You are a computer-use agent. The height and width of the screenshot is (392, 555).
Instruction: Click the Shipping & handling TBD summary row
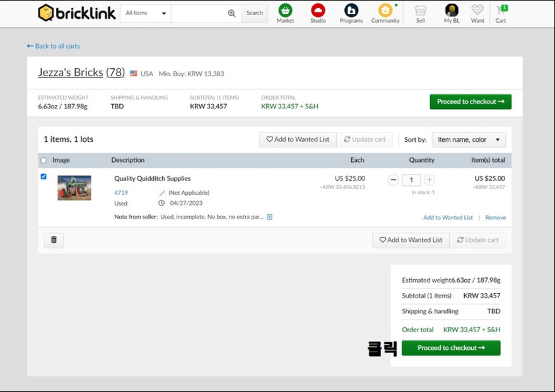pyautogui.click(x=451, y=311)
